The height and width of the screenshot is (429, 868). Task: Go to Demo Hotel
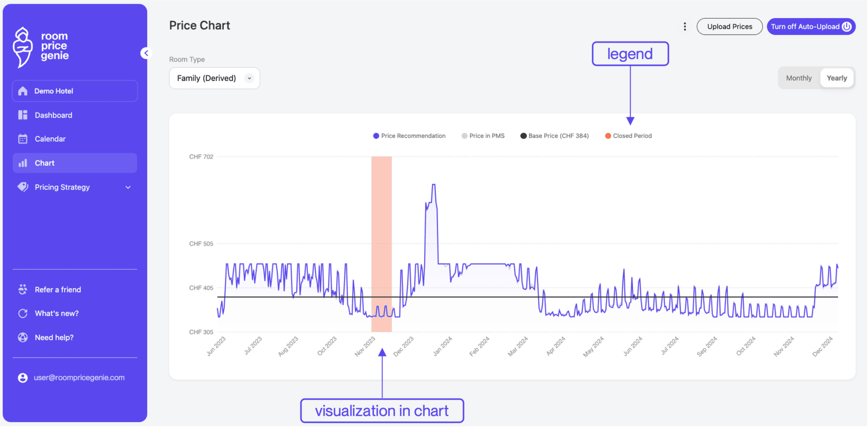click(x=53, y=91)
